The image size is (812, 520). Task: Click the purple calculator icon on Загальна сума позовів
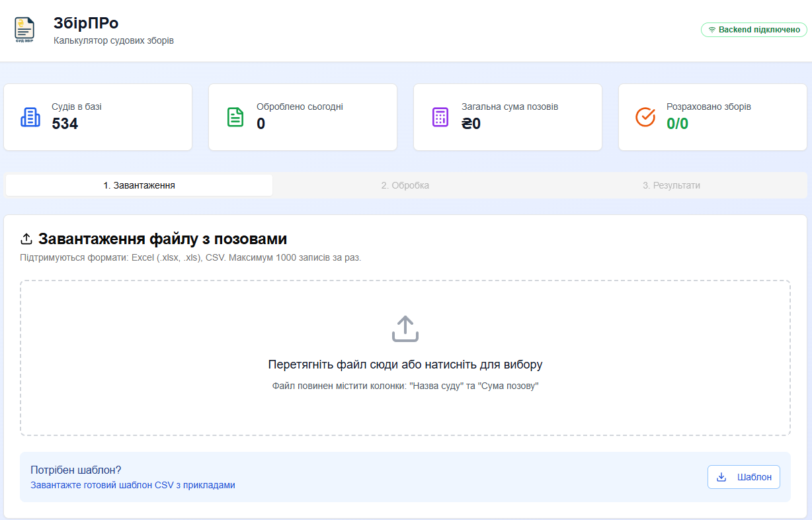tap(440, 117)
